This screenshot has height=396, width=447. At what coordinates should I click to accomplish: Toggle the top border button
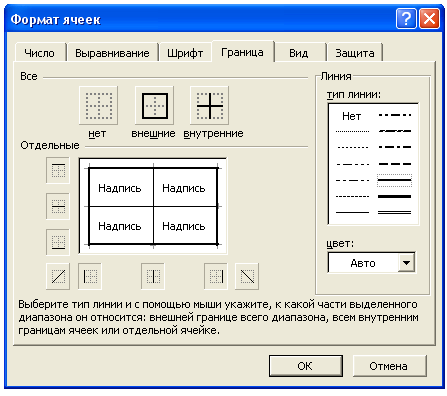click(58, 170)
